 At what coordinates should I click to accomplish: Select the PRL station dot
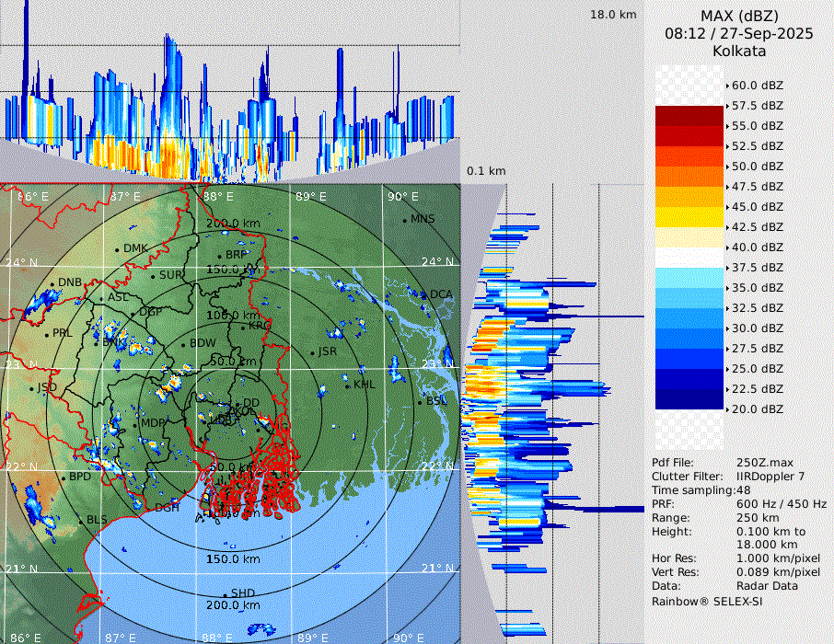(47, 333)
